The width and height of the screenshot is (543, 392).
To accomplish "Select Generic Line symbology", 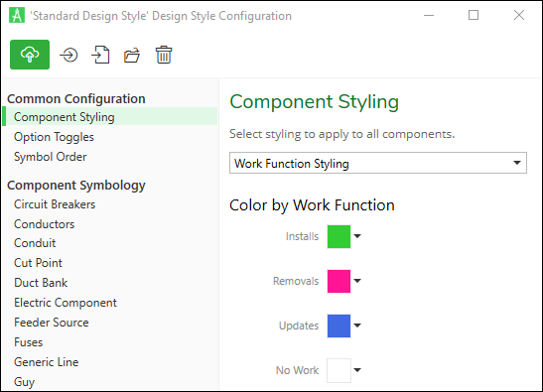I will [x=46, y=362].
